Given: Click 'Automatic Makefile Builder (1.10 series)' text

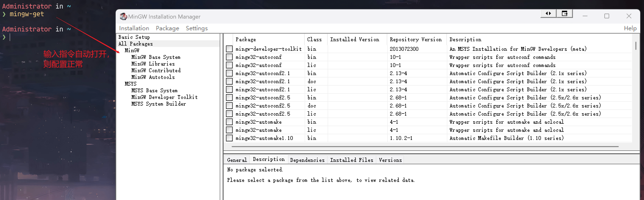Looking at the screenshot, I should 507,138.
